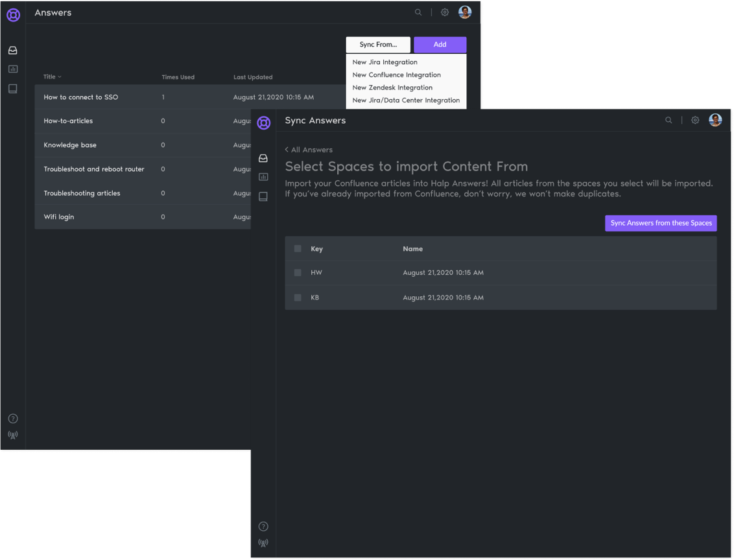734x560 pixels.
Task: Click the broadcast antenna icon in Answers sidebar
Action: tap(13, 436)
